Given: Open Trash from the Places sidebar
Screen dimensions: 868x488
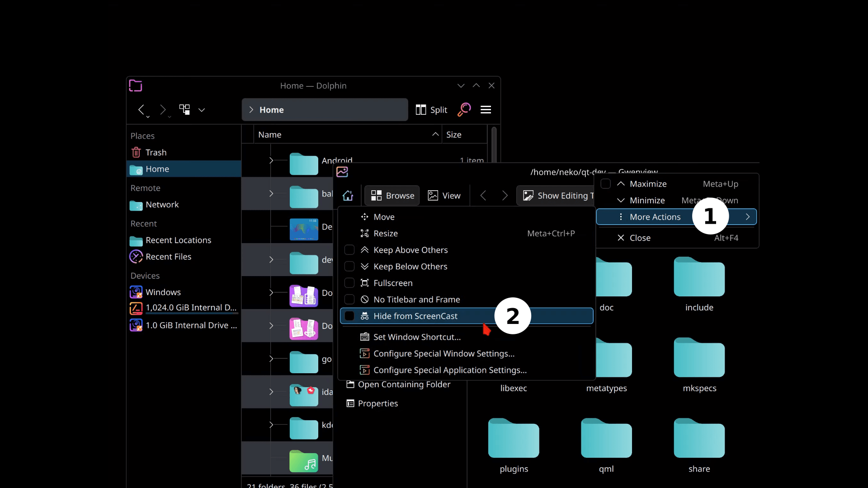Looking at the screenshot, I should point(156,152).
